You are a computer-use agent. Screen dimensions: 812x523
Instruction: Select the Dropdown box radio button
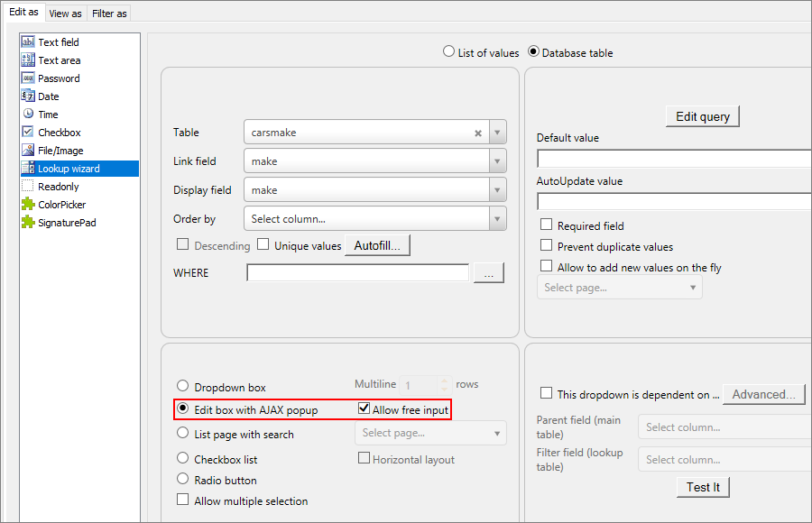click(x=183, y=385)
